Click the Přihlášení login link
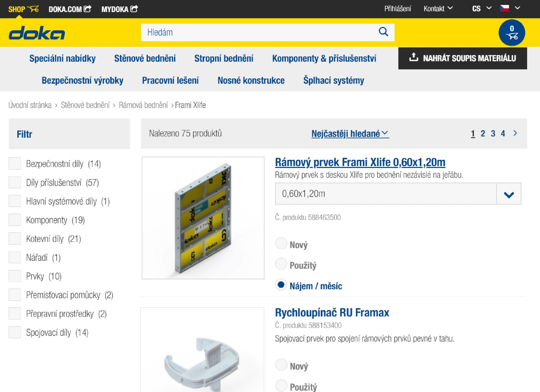The image size is (540, 392). click(x=397, y=9)
